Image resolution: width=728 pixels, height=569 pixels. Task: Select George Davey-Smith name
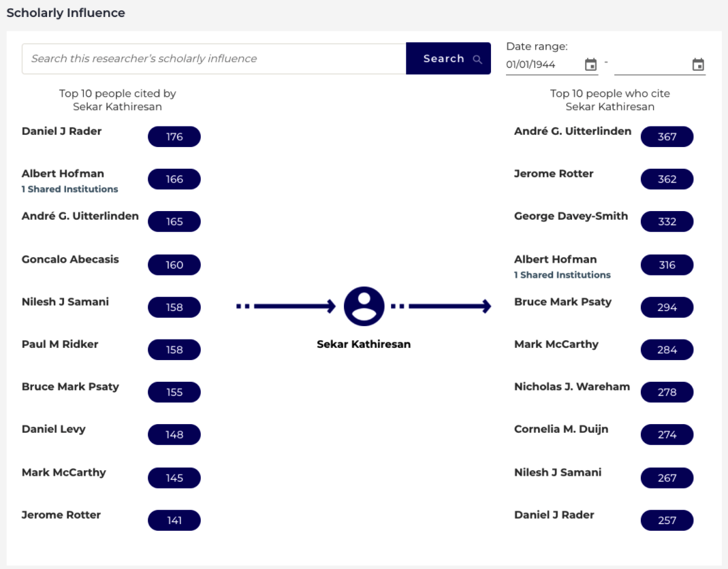point(571,216)
